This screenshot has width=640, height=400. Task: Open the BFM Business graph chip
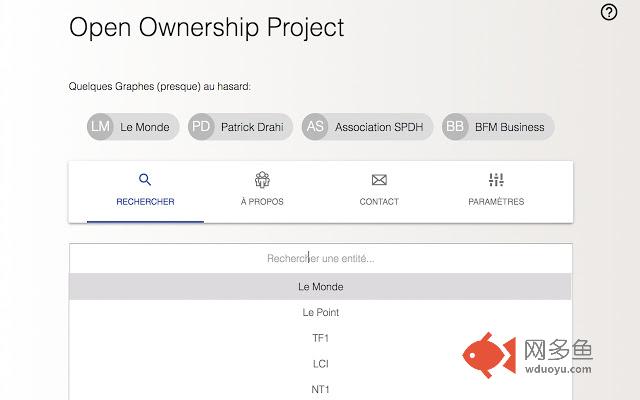pos(498,127)
